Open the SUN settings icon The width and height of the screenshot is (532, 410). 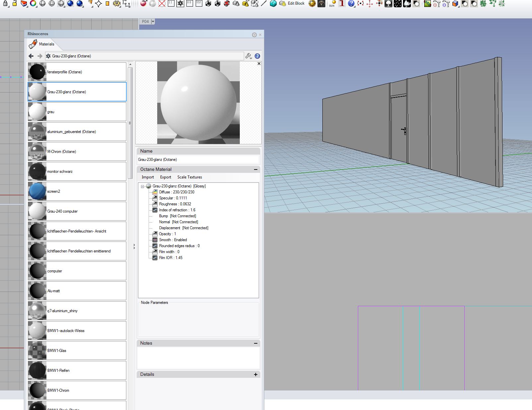(332, 4)
